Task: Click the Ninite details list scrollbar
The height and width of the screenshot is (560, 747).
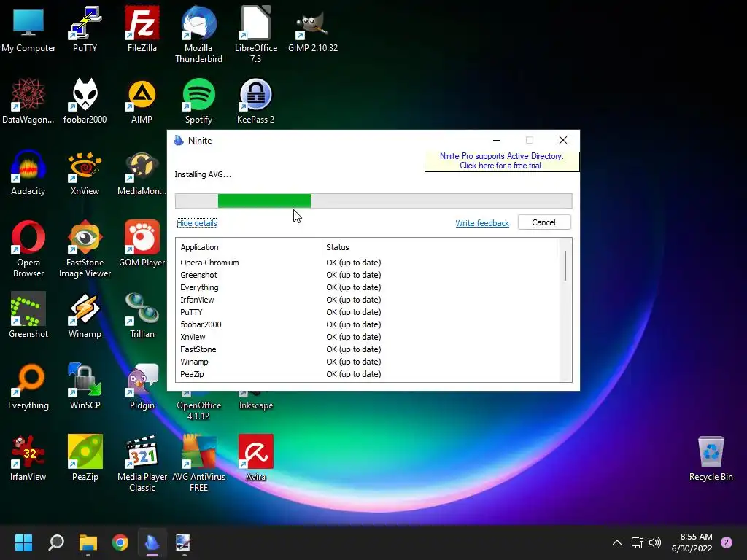Action: click(x=565, y=265)
